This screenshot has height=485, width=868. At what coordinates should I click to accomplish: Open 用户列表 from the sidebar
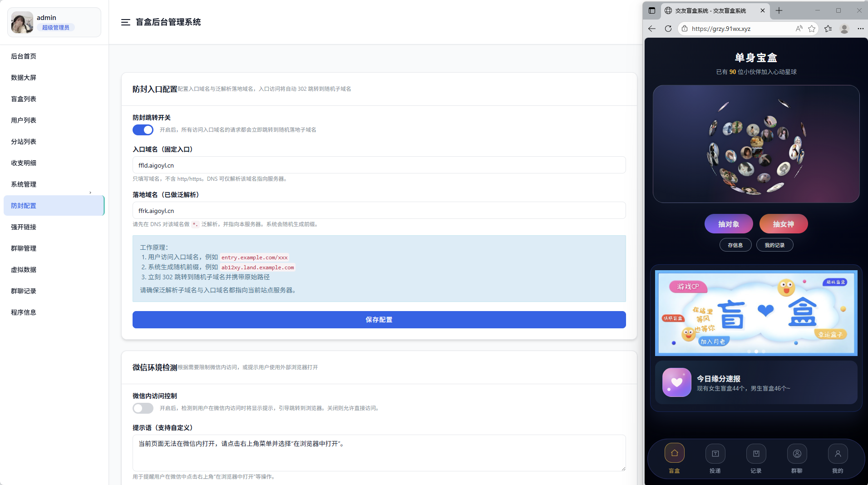[23, 120]
